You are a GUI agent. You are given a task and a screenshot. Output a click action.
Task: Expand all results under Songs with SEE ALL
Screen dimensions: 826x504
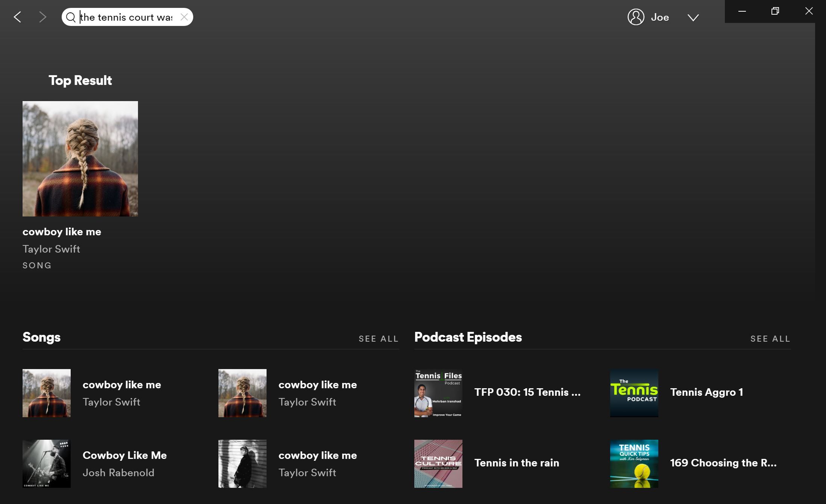378,338
